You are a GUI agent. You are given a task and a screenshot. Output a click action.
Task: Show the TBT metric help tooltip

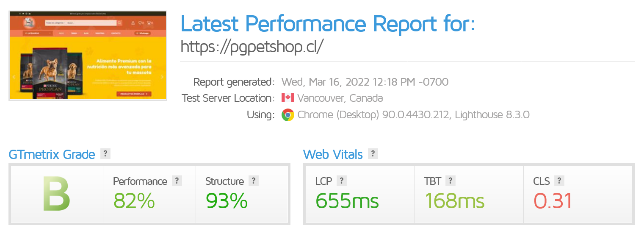tap(451, 181)
